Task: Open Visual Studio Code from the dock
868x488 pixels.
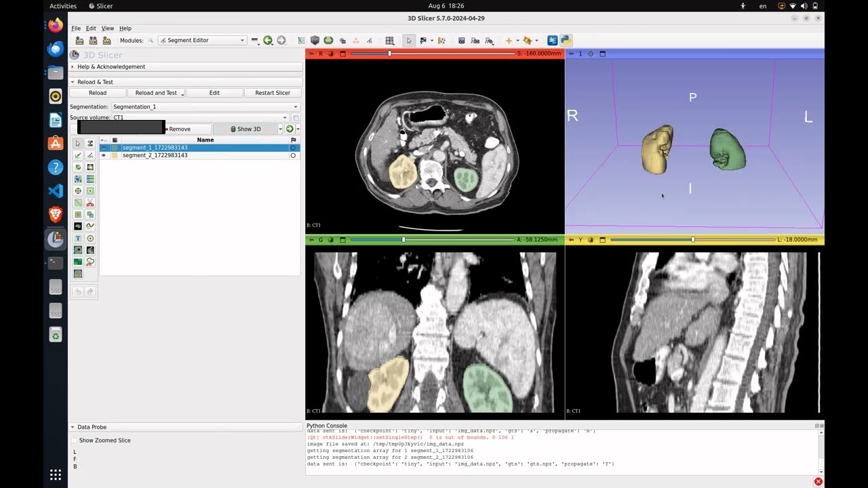Action: coord(56,191)
